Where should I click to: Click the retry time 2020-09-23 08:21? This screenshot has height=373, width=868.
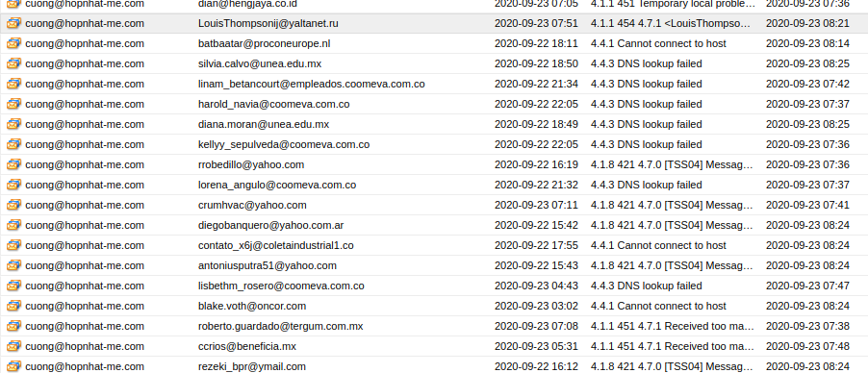[x=807, y=23]
